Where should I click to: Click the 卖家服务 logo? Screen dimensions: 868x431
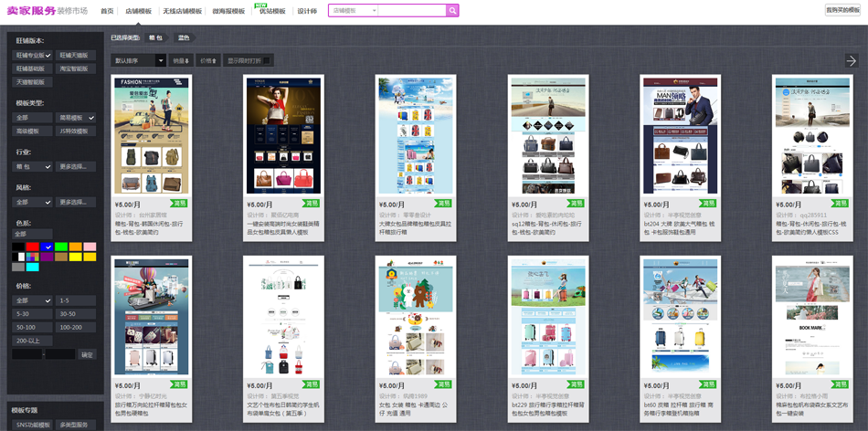click(31, 10)
